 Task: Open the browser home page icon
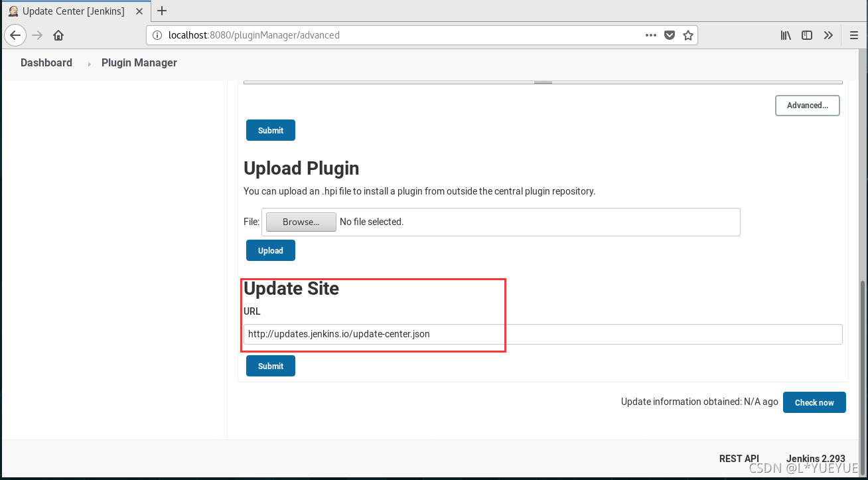click(x=58, y=35)
